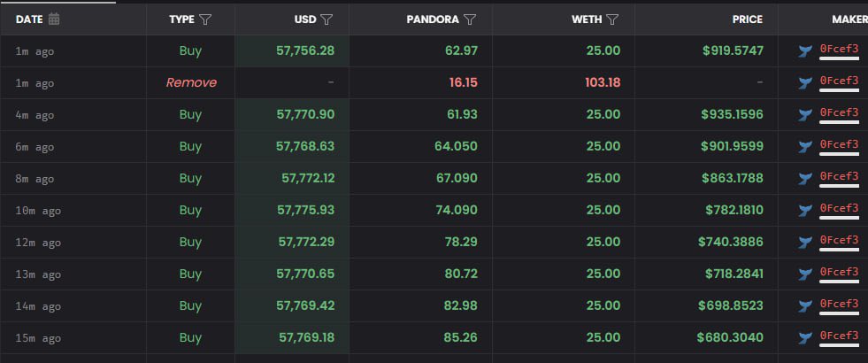Select price $863.1788

click(x=733, y=179)
